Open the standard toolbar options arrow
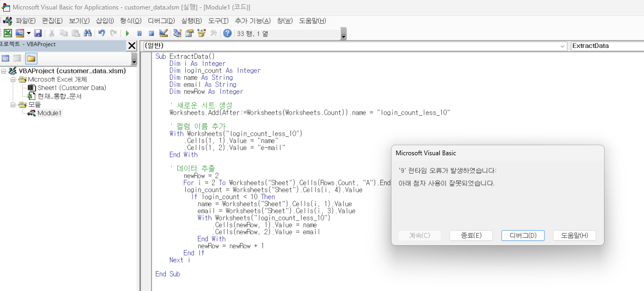The image size is (644, 291). [344, 35]
